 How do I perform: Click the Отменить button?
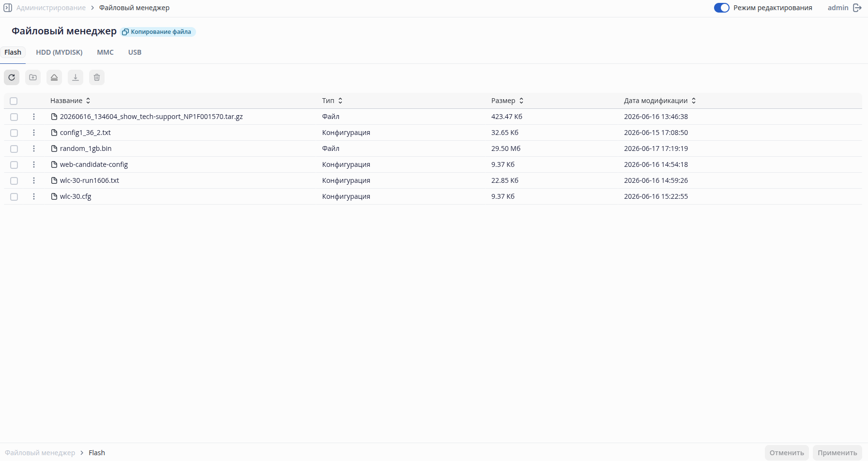point(787,453)
